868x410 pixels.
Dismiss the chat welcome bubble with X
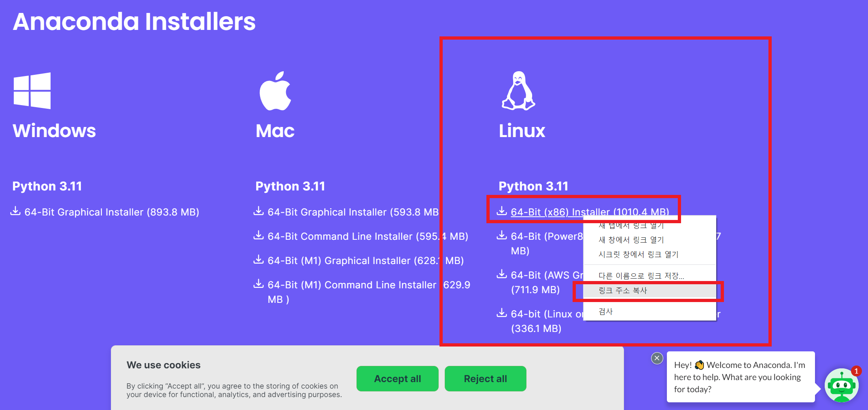(x=657, y=358)
